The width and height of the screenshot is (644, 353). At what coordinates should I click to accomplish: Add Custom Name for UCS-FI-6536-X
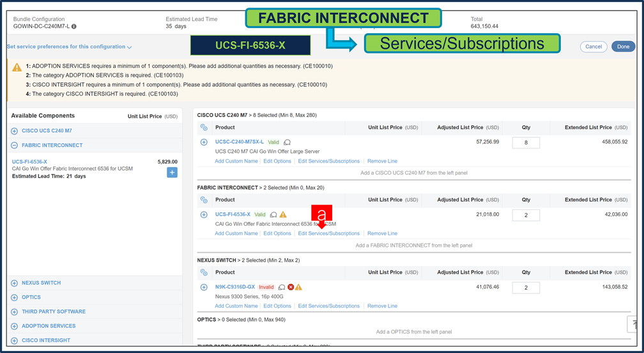click(236, 233)
